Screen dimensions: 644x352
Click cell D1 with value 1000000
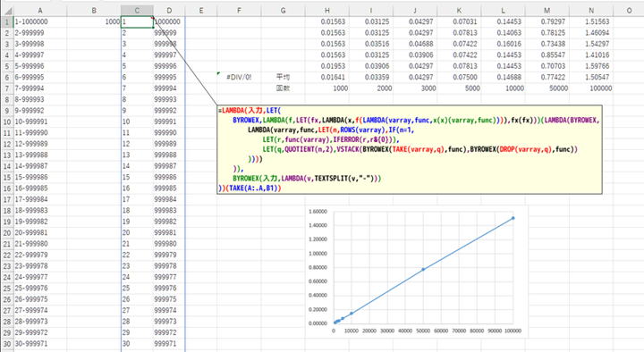[169, 21]
